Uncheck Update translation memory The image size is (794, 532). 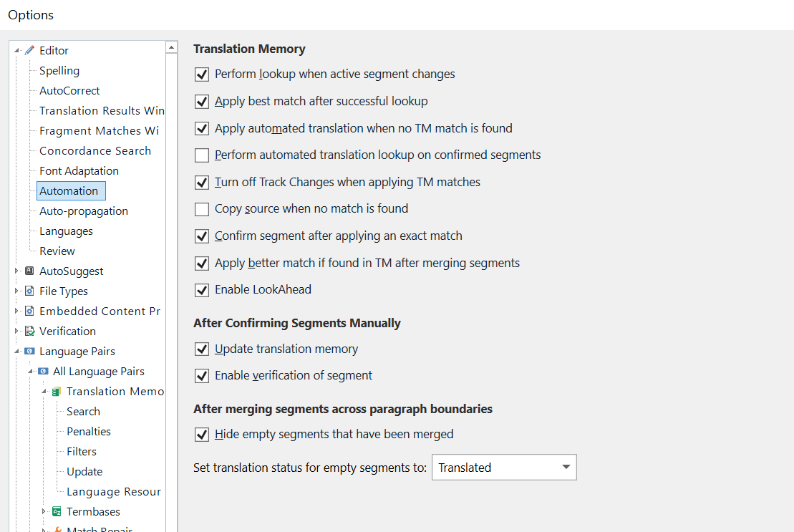tap(201, 348)
